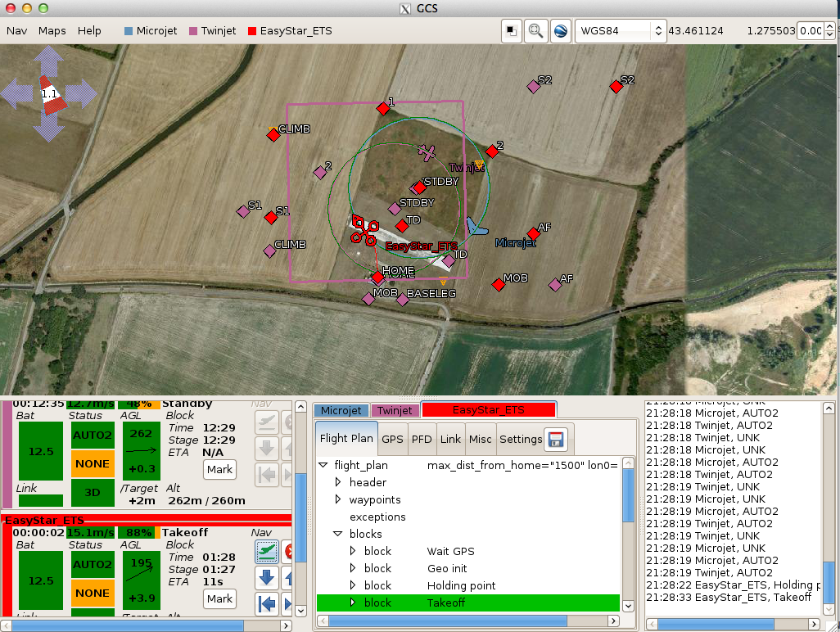Open the Nav menu
This screenshot has width=840, height=632.
16,31
